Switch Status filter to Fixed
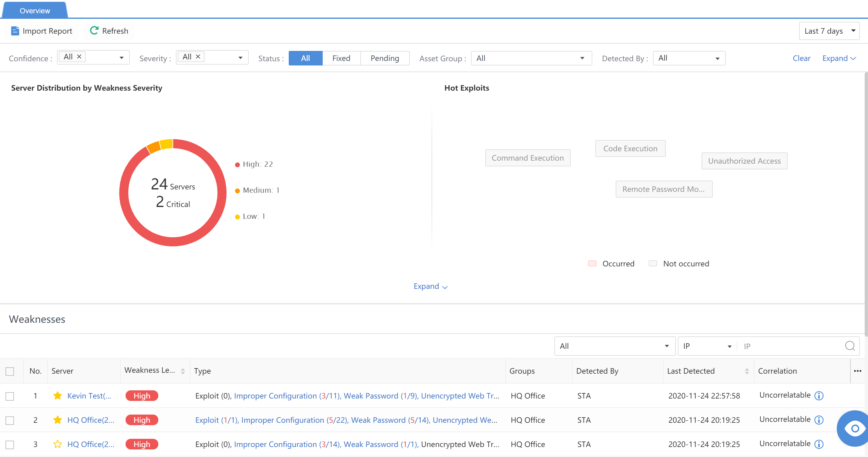 coord(341,58)
